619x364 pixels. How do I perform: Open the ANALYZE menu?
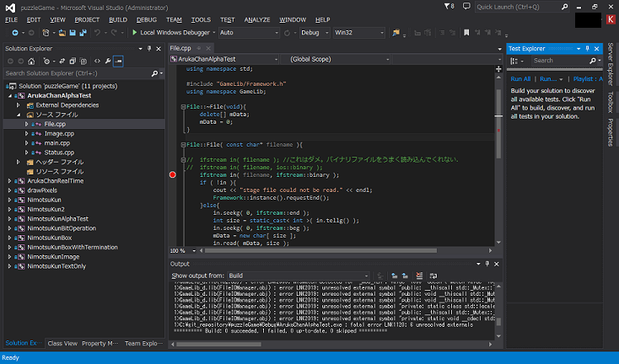[x=257, y=19]
